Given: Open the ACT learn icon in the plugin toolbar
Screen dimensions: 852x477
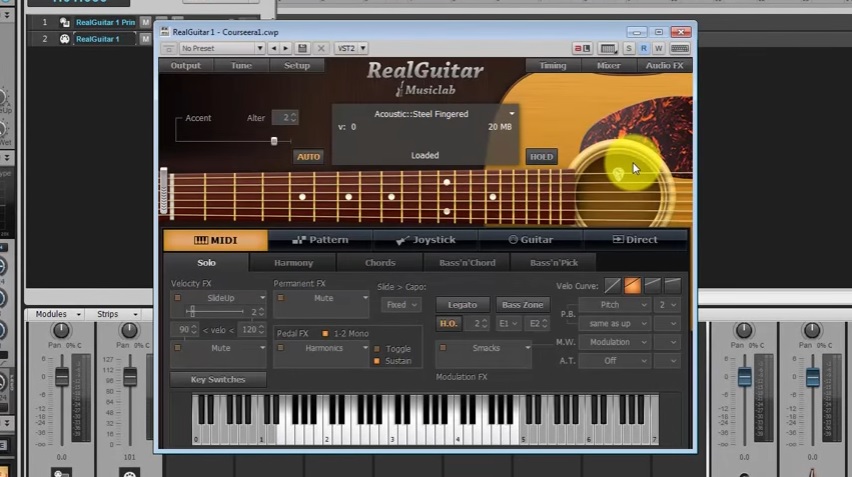Looking at the screenshot, I should coord(582,48).
